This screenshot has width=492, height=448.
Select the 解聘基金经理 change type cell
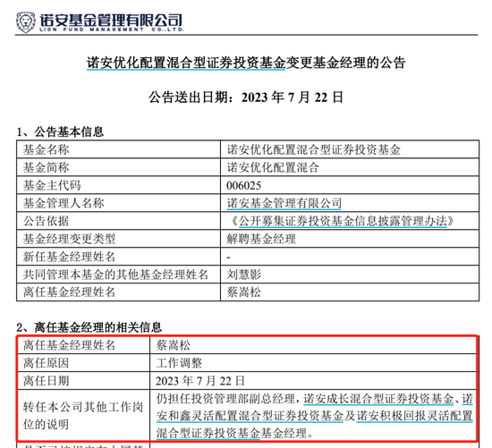[350, 239]
